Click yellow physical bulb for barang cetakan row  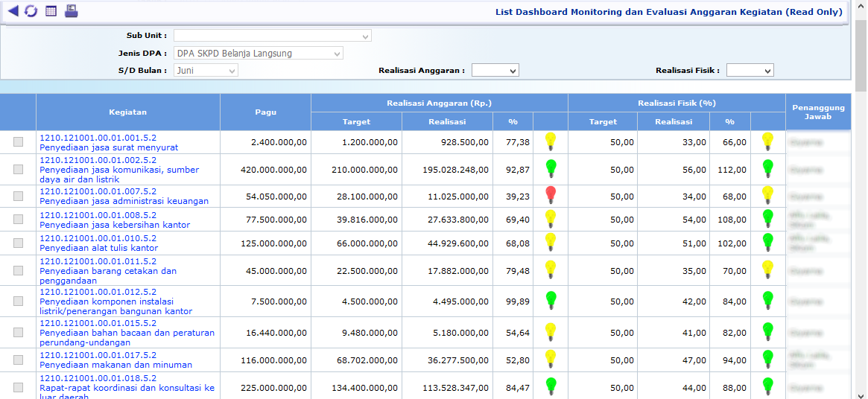tap(767, 270)
